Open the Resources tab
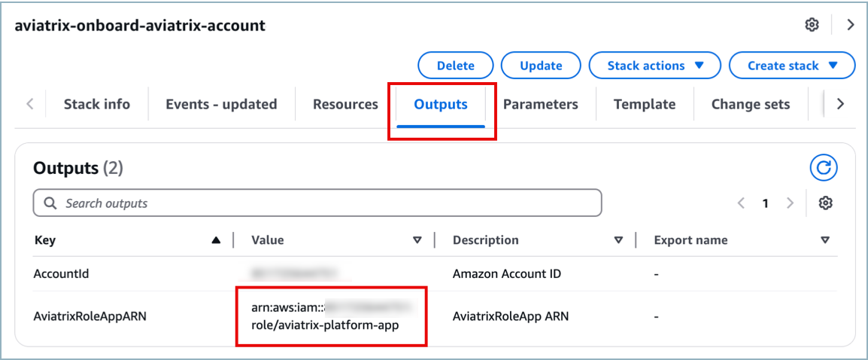The width and height of the screenshot is (868, 360). point(345,105)
